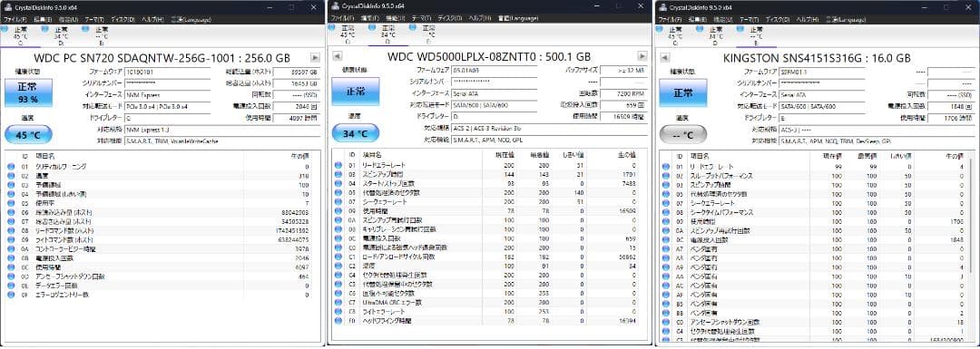Click 7200 RPM rotation rate field

point(623,93)
